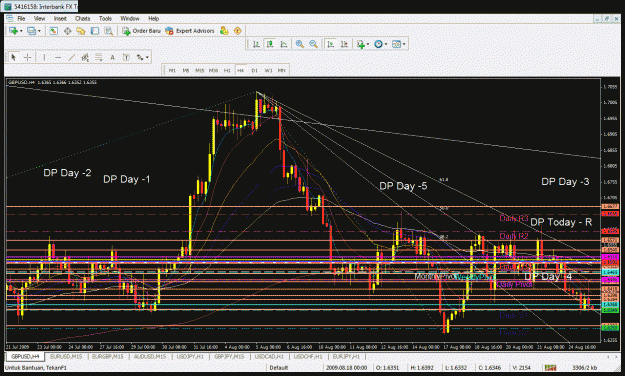
Task: Click the Expert Advisors button
Action: (x=190, y=31)
